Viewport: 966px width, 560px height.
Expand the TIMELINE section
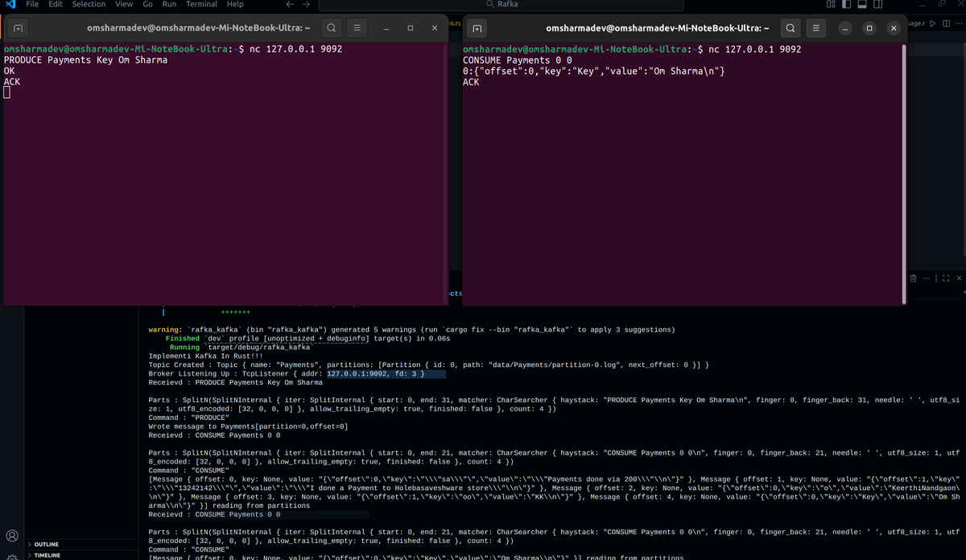click(x=47, y=555)
